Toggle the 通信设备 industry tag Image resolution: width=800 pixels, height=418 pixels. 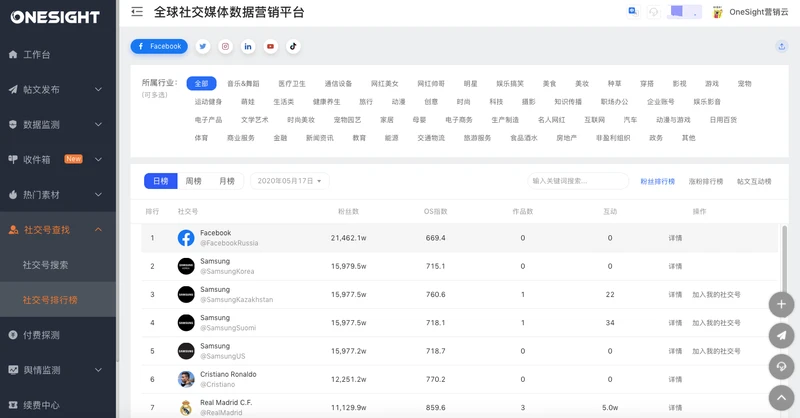tap(338, 84)
